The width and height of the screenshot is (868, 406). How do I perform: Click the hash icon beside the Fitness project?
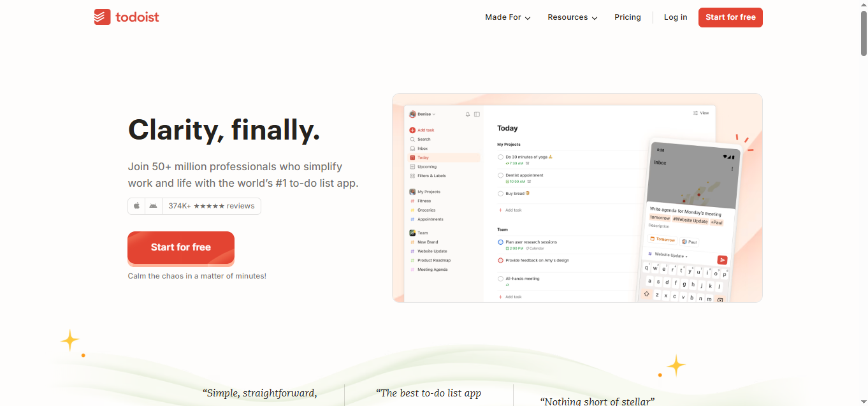(412, 201)
